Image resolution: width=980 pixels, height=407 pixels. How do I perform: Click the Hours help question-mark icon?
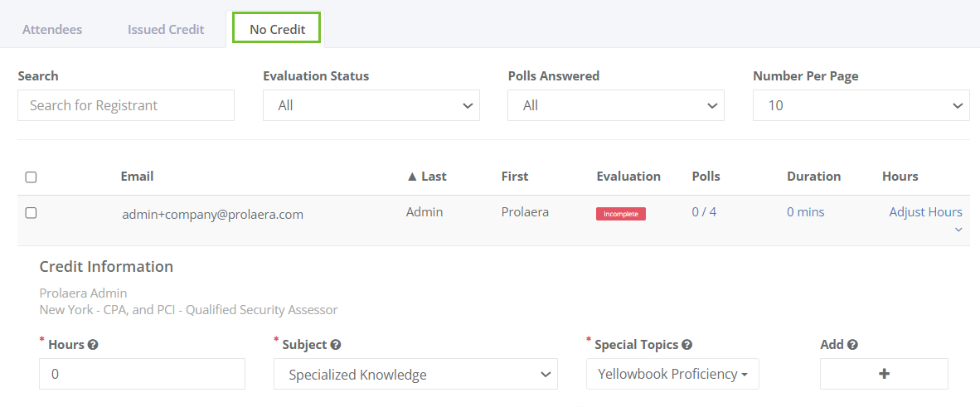click(x=93, y=345)
